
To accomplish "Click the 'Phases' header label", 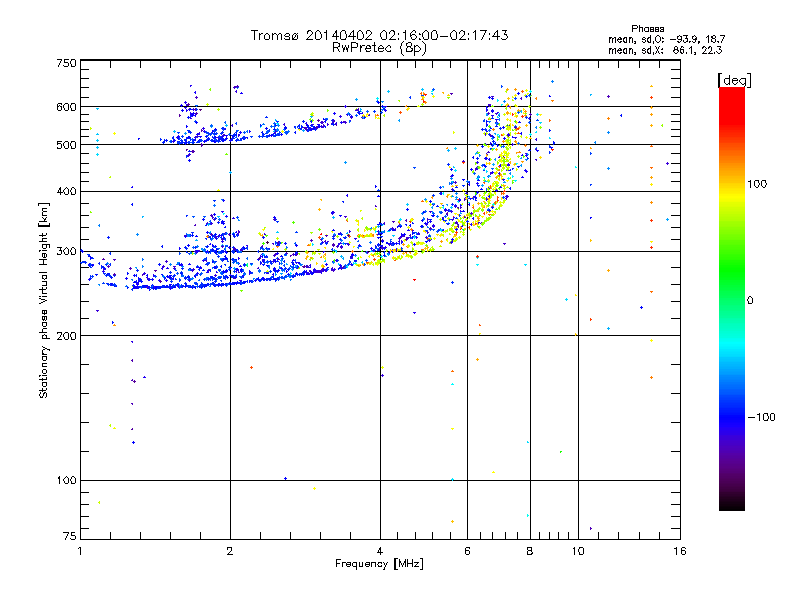I will coord(647,29).
